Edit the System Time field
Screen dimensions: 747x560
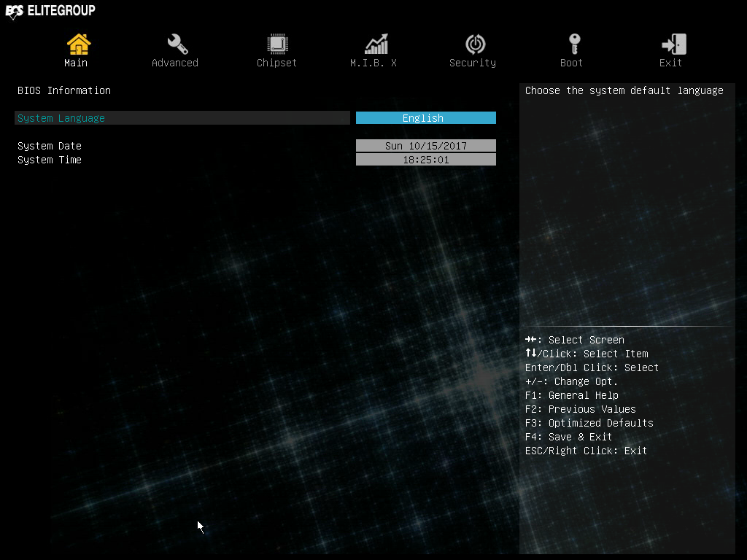[426, 160]
